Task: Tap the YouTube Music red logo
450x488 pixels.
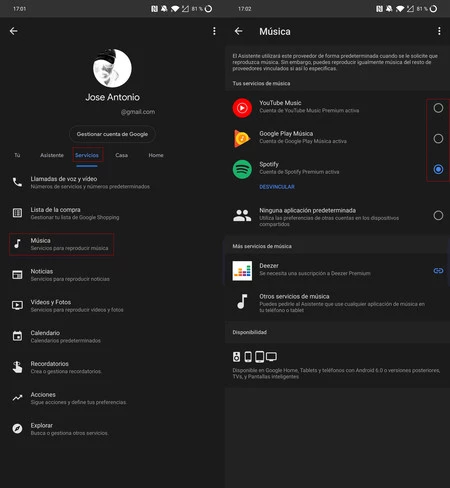Action: 242,108
